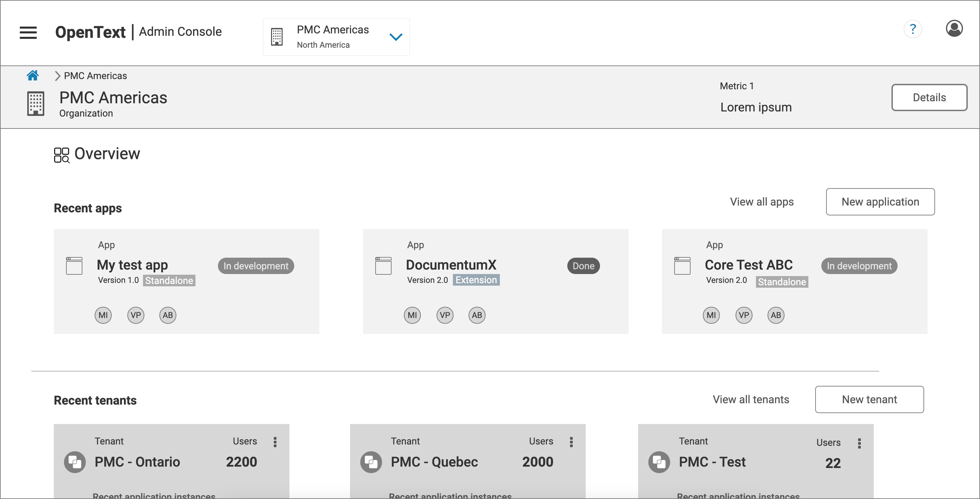Open the View all apps link
The height and width of the screenshot is (499, 980).
coord(762,201)
